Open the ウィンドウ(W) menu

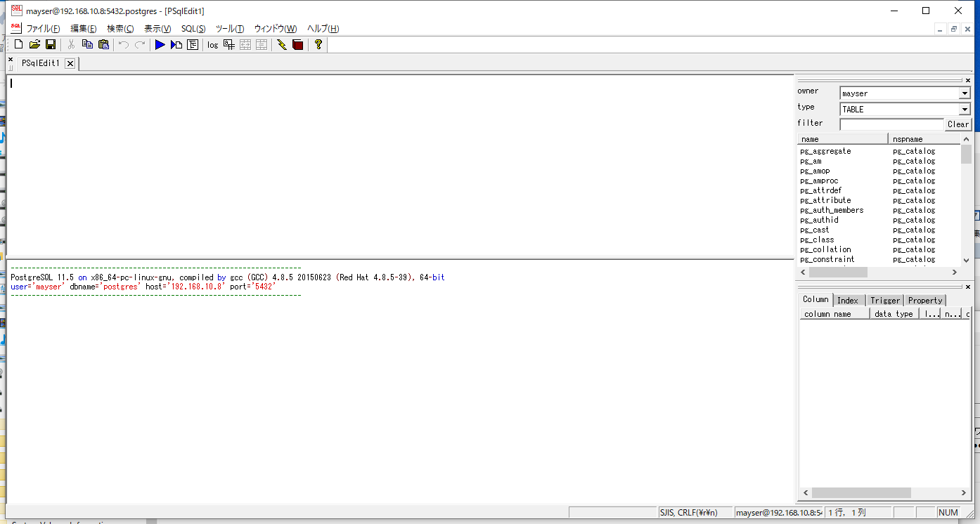[x=276, y=29]
